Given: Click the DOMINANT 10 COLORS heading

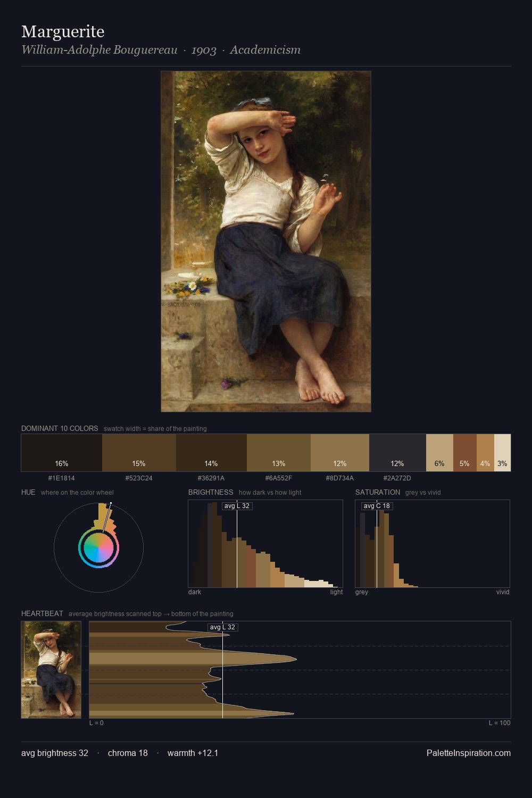Looking at the screenshot, I should click(x=60, y=428).
